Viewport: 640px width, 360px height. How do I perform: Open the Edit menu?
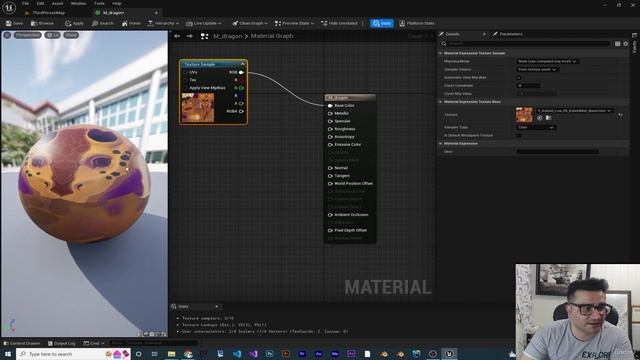point(40,3)
